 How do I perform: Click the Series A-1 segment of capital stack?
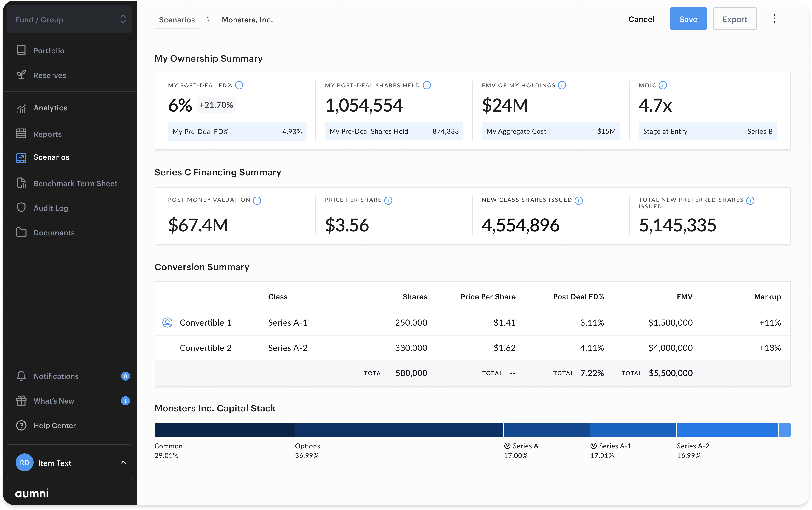click(633, 430)
